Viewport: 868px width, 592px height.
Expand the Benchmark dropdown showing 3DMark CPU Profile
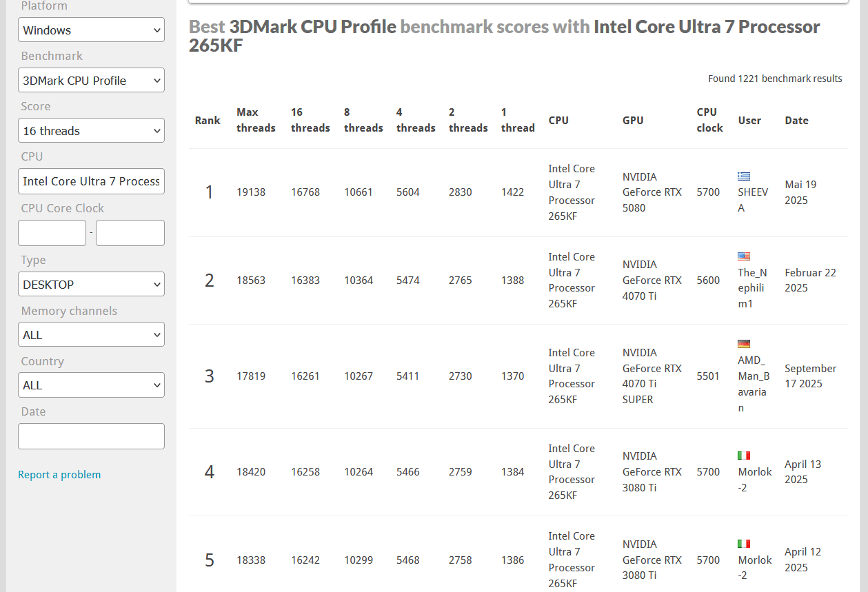pos(91,81)
